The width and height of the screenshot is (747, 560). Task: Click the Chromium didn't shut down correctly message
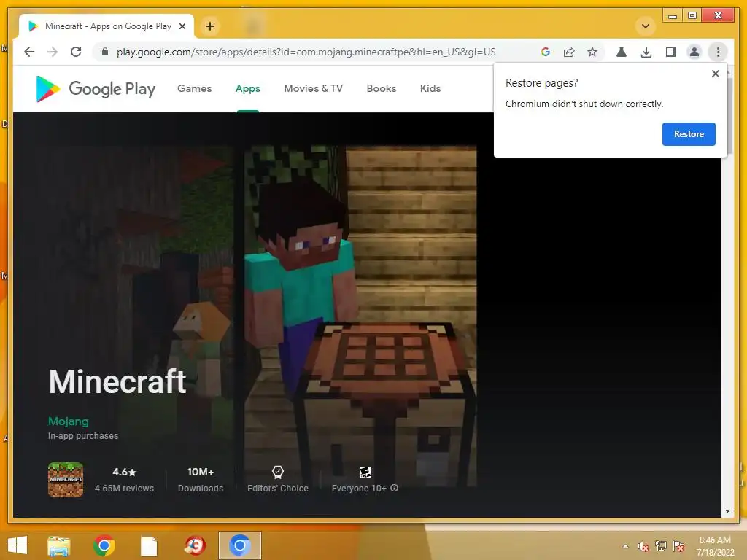coord(584,104)
